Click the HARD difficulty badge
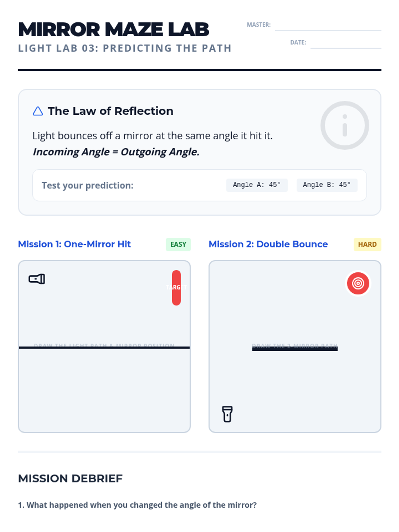The width and height of the screenshot is (399, 532). click(x=367, y=244)
